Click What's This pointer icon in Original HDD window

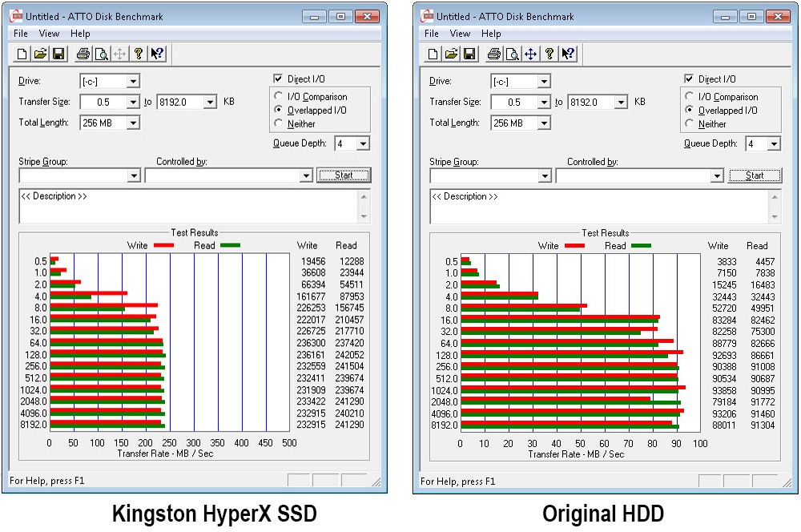pyautogui.click(x=568, y=54)
